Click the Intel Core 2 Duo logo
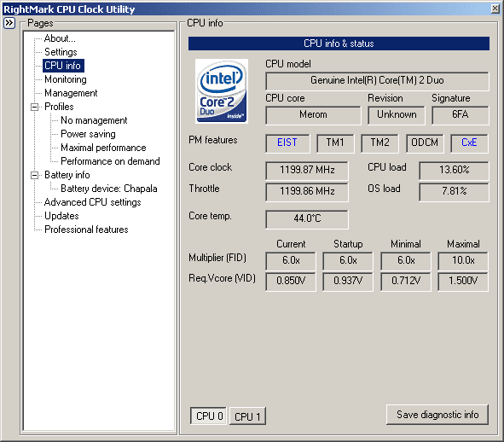The image size is (504, 442). tap(222, 91)
